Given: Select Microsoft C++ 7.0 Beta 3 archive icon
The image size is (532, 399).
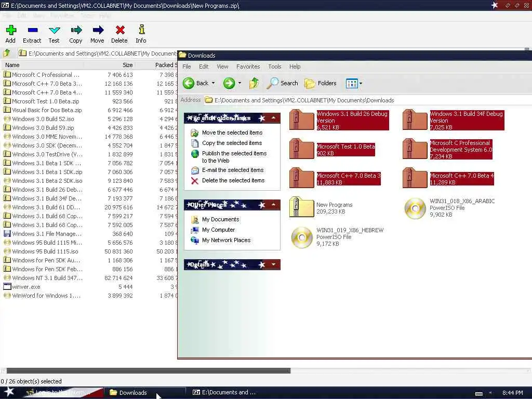Looking at the screenshot, I should click(302, 179).
